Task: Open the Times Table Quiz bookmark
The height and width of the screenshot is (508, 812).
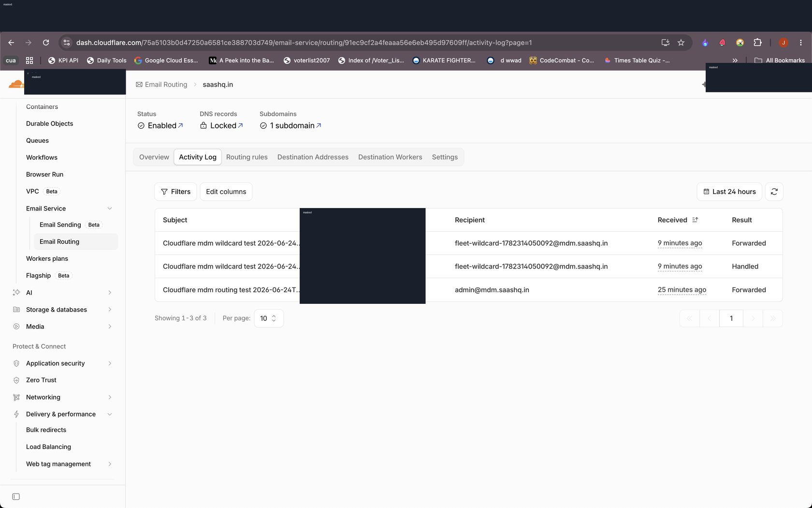Action: pos(637,60)
